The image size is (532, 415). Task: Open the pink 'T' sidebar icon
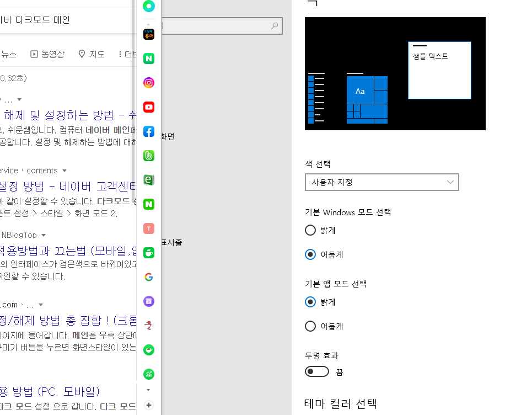coord(149,228)
